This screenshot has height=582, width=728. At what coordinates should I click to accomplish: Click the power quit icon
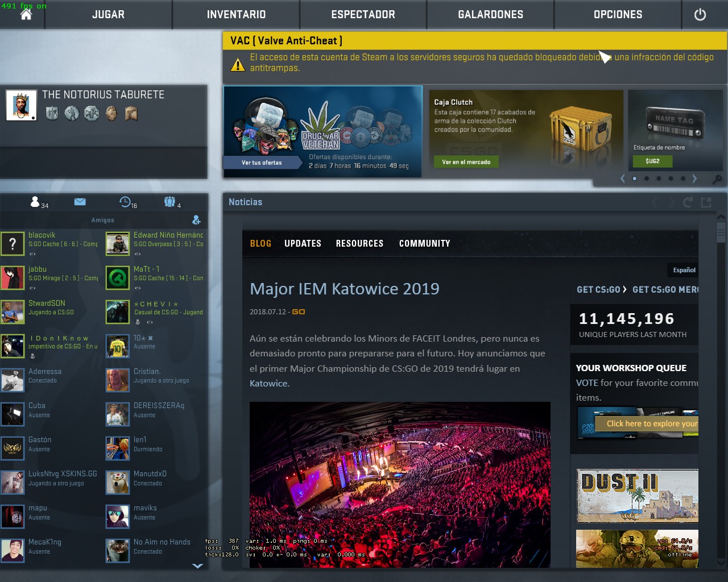700,15
